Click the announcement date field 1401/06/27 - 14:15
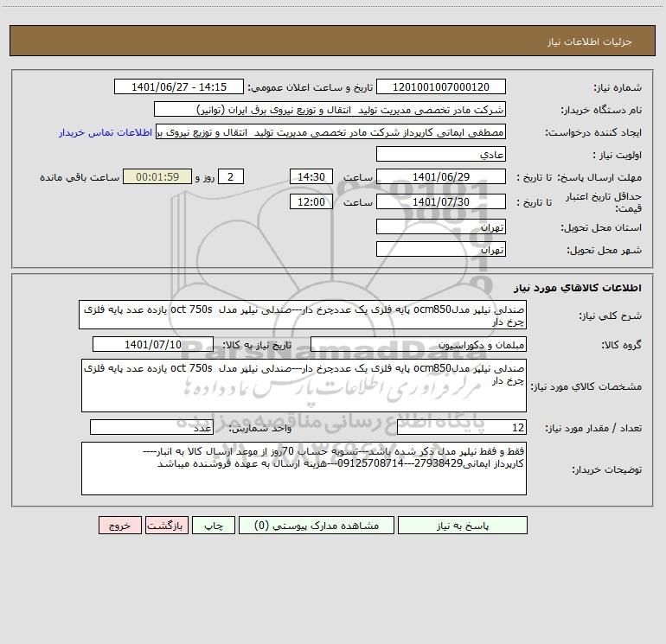666x644 pixels. click(179, 86)
